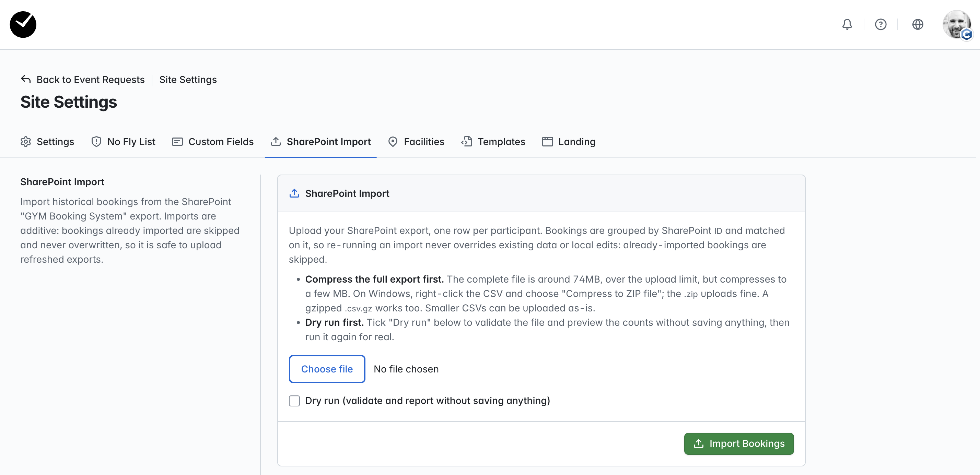Click the 'Site Settings' page heading

(69, 102)
